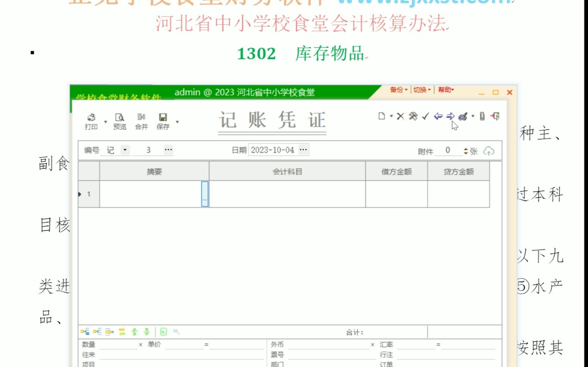Screen dimensions: 588x367
Task: Select the 打印 print icon
Action: coord(91,118)
